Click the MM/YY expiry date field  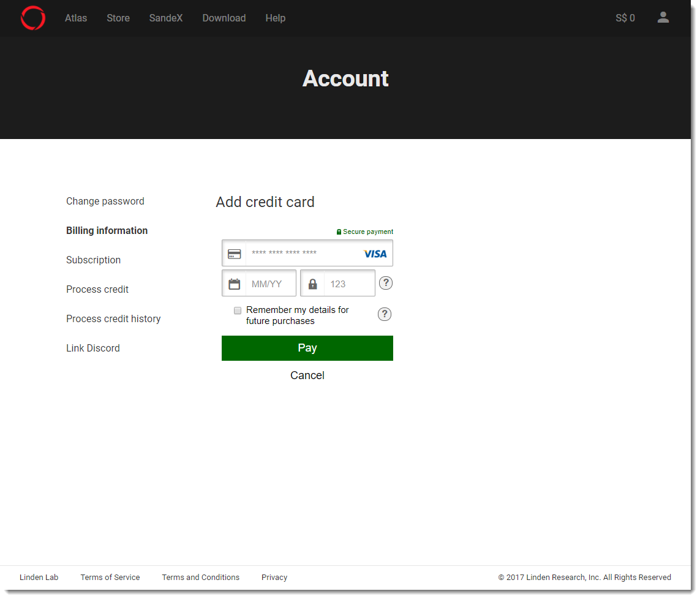click(269, 284)
